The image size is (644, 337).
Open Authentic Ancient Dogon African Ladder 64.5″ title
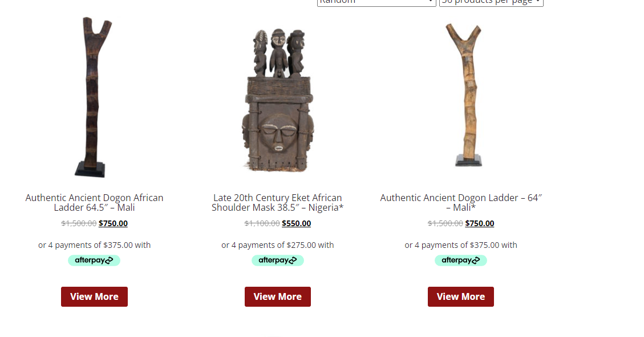[x=95, y=202]
